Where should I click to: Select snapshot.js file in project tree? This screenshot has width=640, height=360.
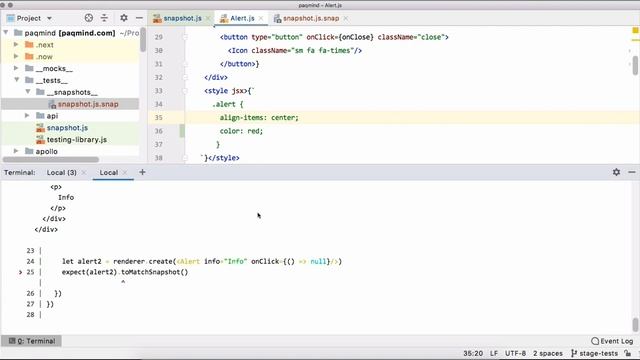(67, 128)
